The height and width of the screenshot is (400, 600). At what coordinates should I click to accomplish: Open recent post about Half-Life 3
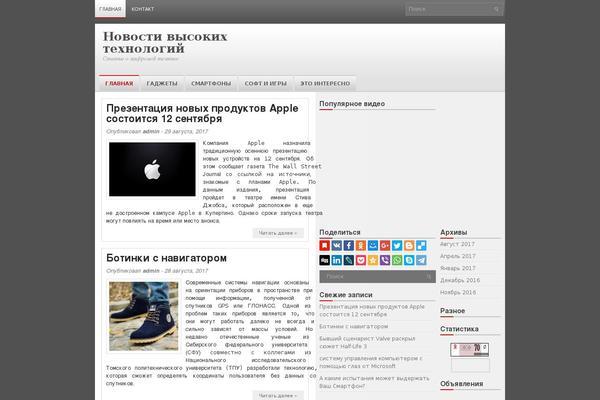(367, 342)
